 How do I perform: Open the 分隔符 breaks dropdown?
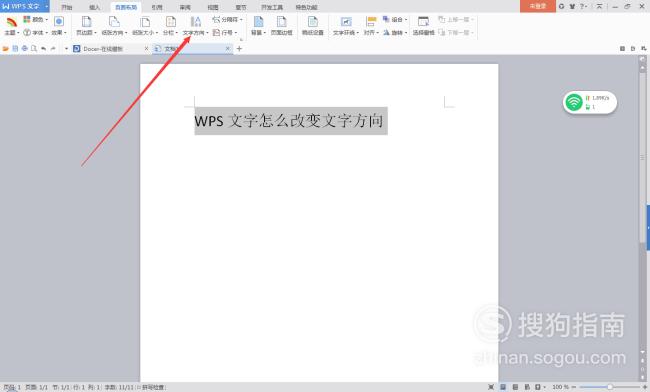pos(227,19)
